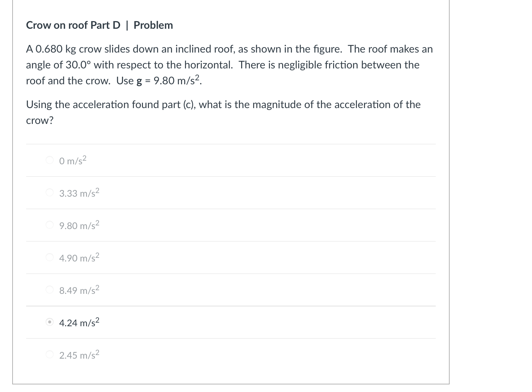The width and height of the screenshot is (532, 392).
Task: Click the 4.24 m/s² answer label
Action: 79,322
